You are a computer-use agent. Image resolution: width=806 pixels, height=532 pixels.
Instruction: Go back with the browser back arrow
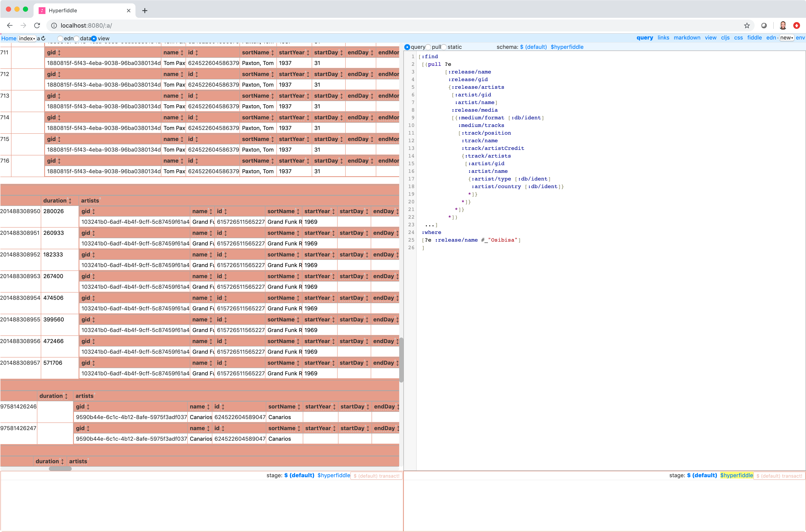point(10,25)
